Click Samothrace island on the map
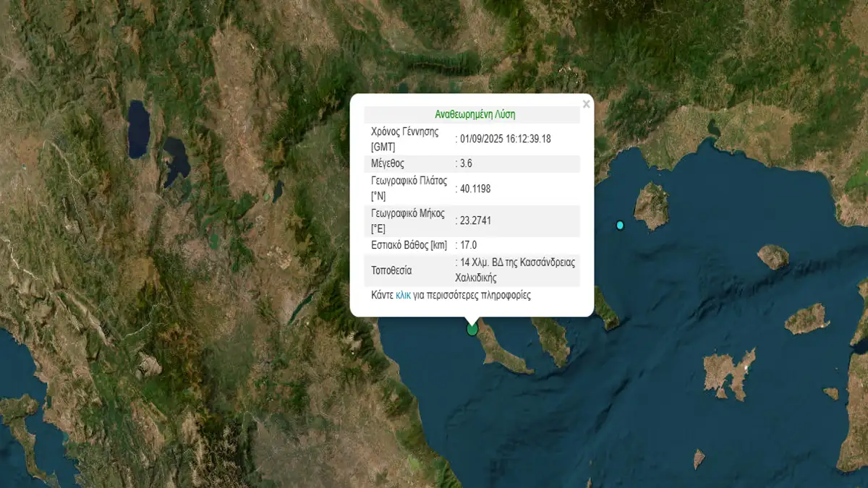 (x=773, y=256)
